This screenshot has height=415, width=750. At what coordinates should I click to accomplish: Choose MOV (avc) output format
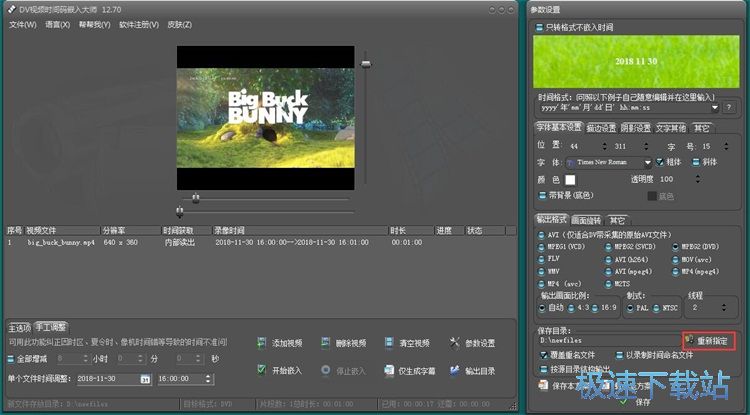pyautogui.click(x=675, y=260)
